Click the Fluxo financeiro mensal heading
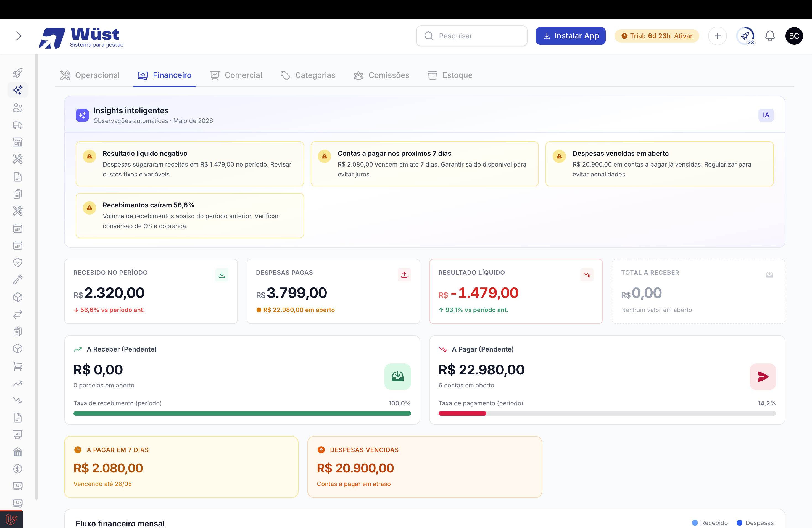The image size is (812, 528). (120, 523)
